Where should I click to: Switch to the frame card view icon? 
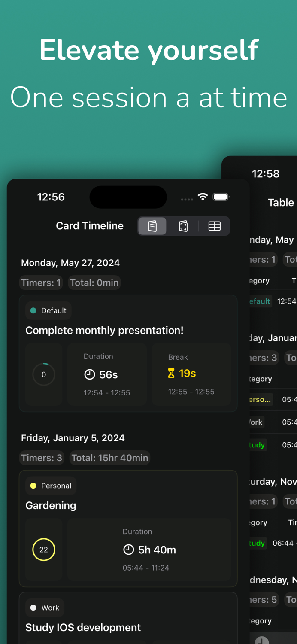[183, 226]
